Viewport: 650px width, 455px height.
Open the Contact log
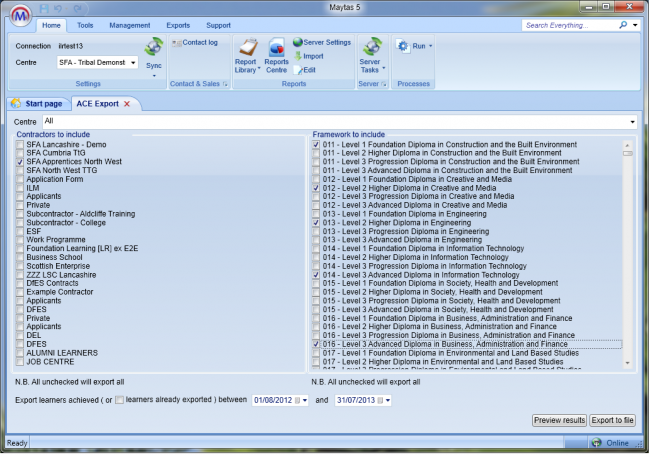click(x=196, y=43)
